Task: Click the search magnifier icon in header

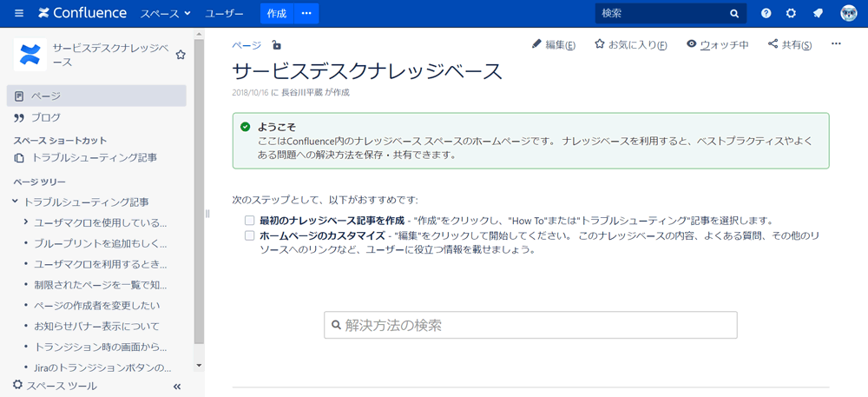Action: (734, 14)
